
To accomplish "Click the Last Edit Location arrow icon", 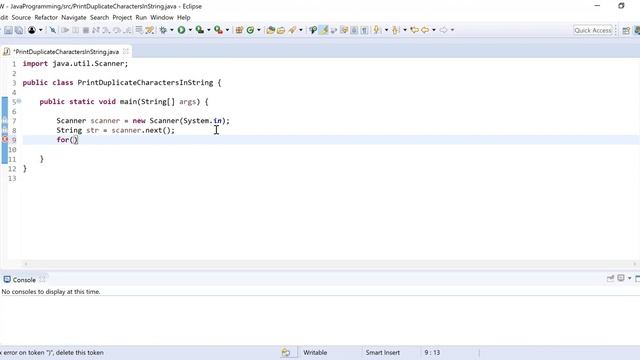I will coord(414,30).
